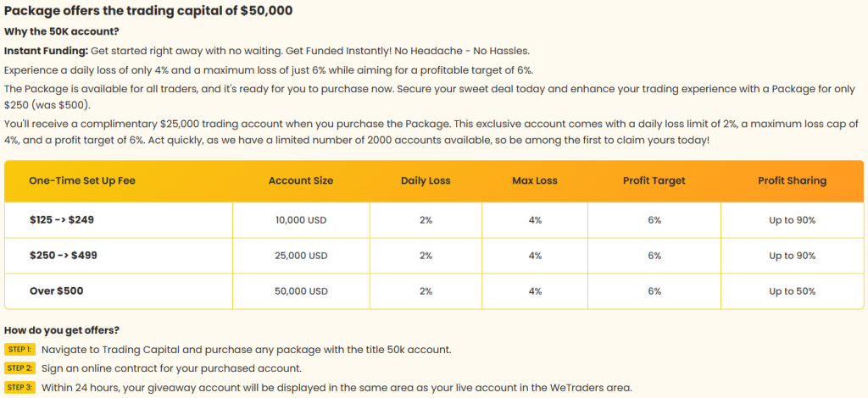Select the "Over $500" fee row
The height and width of the screenshot is (398, 868).
(56, 291)
